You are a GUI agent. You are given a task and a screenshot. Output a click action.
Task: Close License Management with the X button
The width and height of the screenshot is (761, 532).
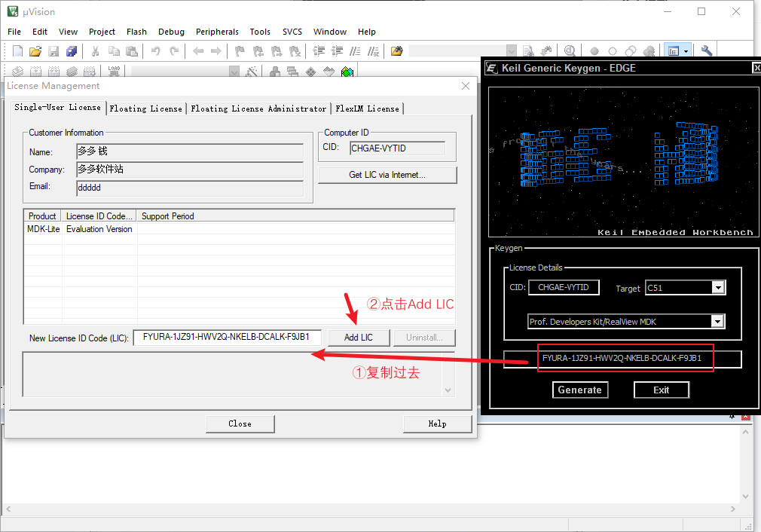466,86
